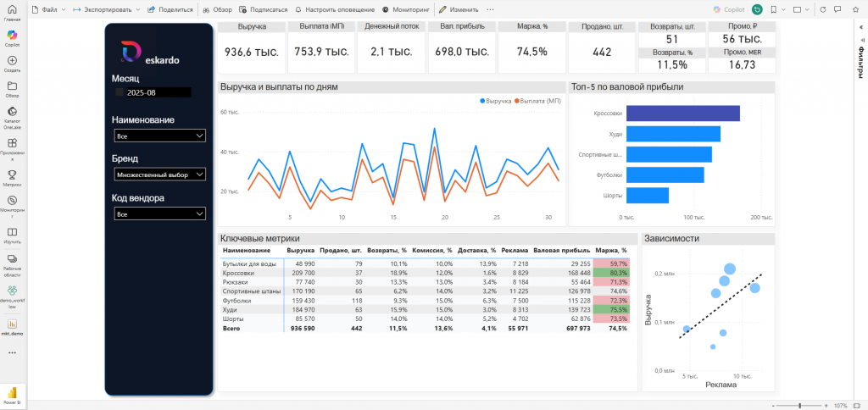Click Изменить to edit the report
Screen dimensions: 868x410
pyautogui.click(x=459, y=9)
